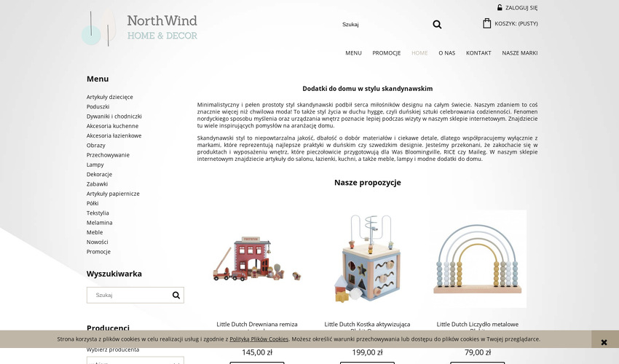
Task: Open Lampy category
Action: coord(95,165)
